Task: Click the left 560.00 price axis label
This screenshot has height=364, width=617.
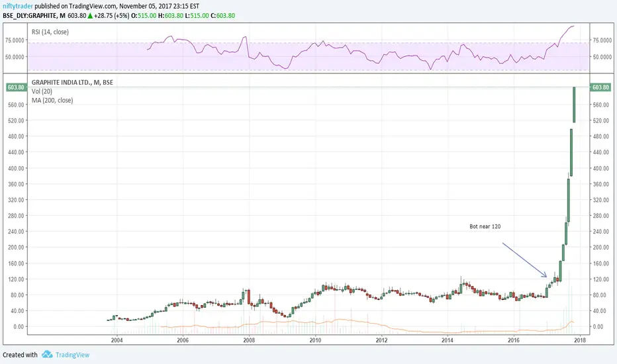Action: (x=16, y=105)
